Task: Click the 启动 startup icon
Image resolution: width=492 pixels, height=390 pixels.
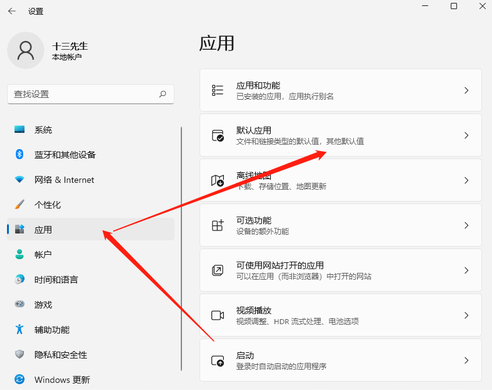Action: point(218,360)
